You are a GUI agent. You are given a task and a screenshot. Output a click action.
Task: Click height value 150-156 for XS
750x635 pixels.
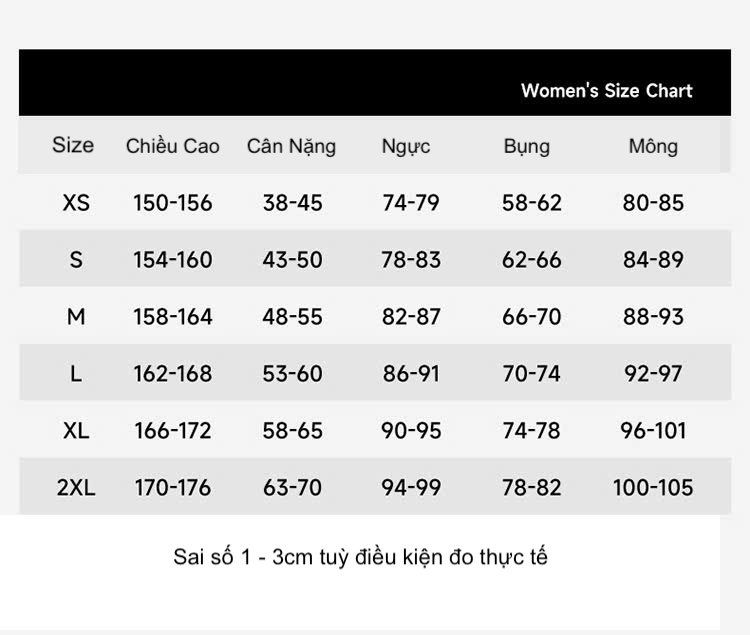(173, 203)
